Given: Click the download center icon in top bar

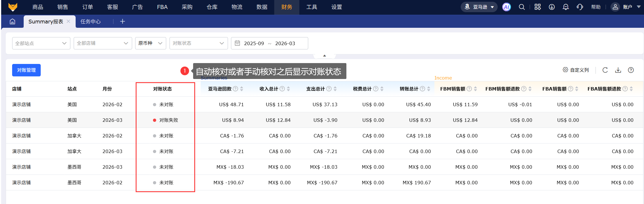Looking at the screenshot, I should pyautogui.click(x=552, y=7).
